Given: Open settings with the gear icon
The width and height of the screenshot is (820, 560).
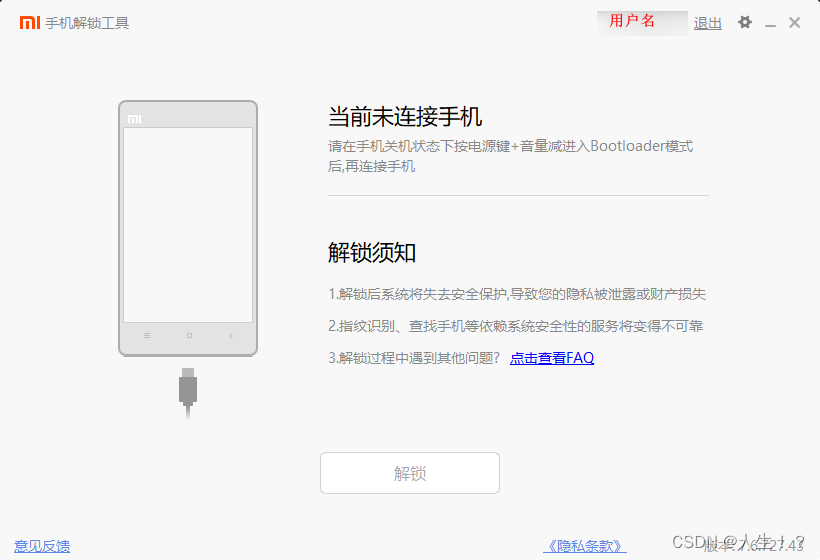Looking at the screenshot, I should tap(745, 22).
